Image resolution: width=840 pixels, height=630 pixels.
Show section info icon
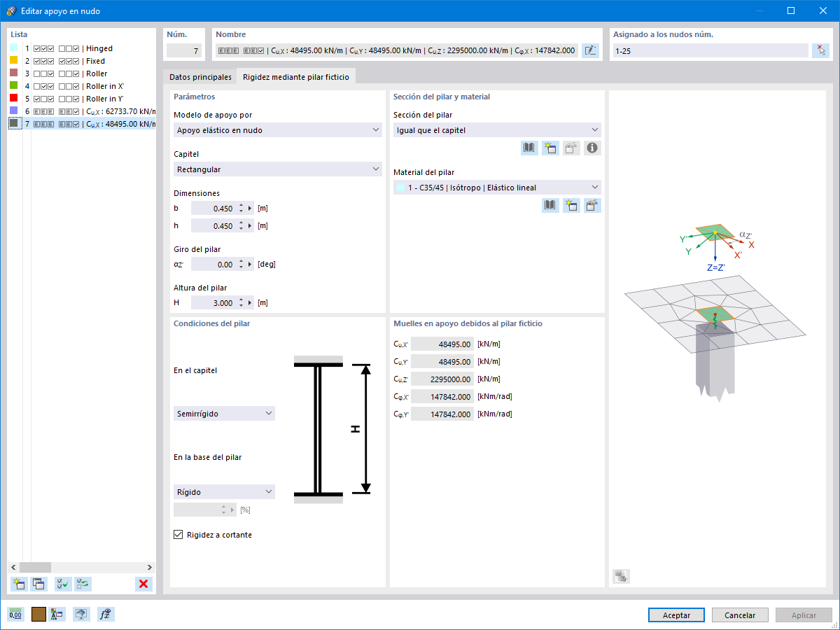(592, 148)
